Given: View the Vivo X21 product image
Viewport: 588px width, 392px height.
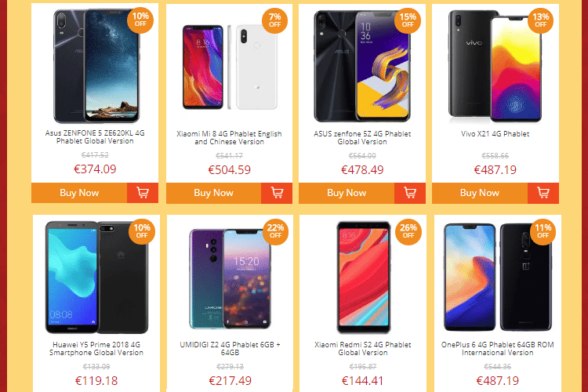Looking at the screenshot, I should tap(495, 67).
